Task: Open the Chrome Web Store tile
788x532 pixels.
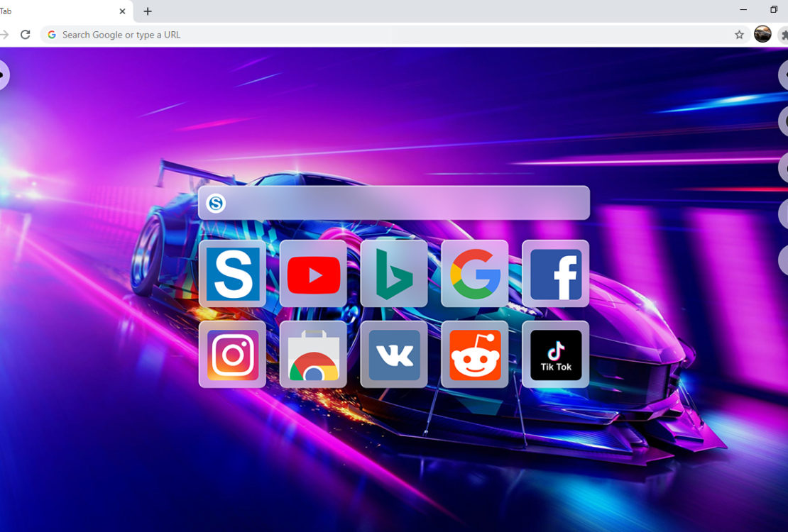Action: (x=313, y=354)
